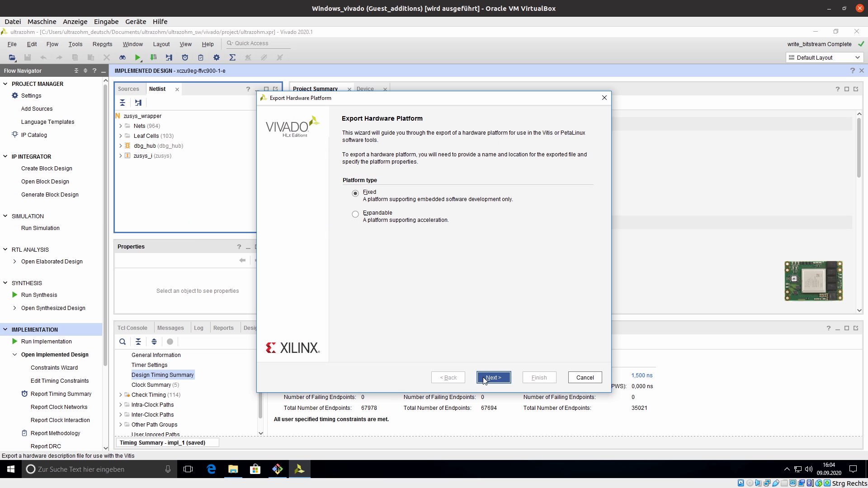This screenshot has height=488, width=868.
Task: Click the Open Project folder toolbar icon
Action: 12,57
